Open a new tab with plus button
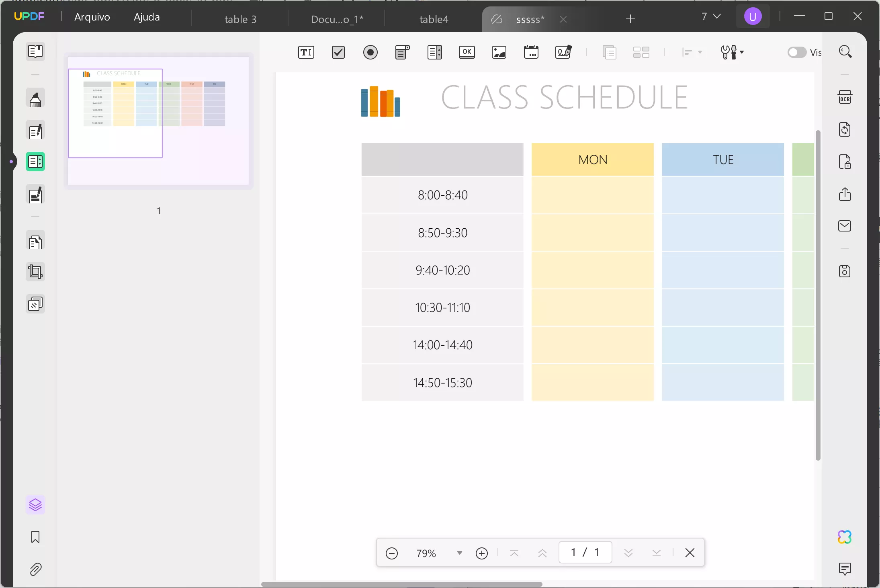 630,19
